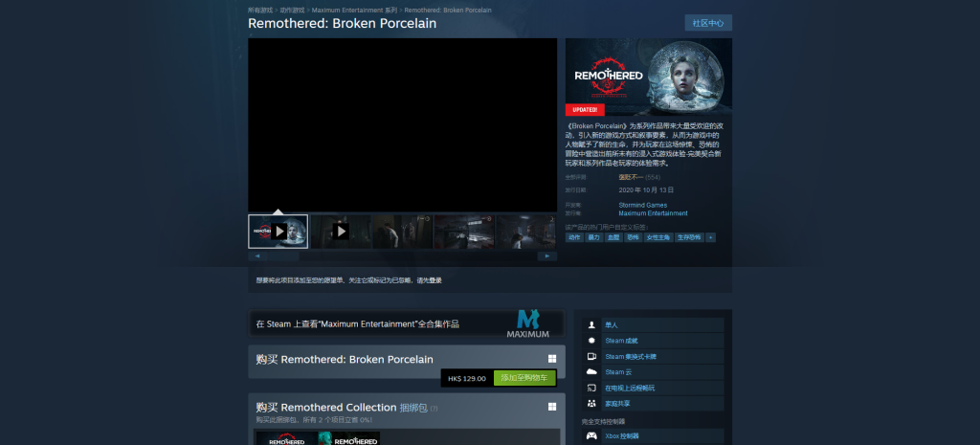Open the Stormind Games developer link
The image size is (980, 445).
[642, 205]
